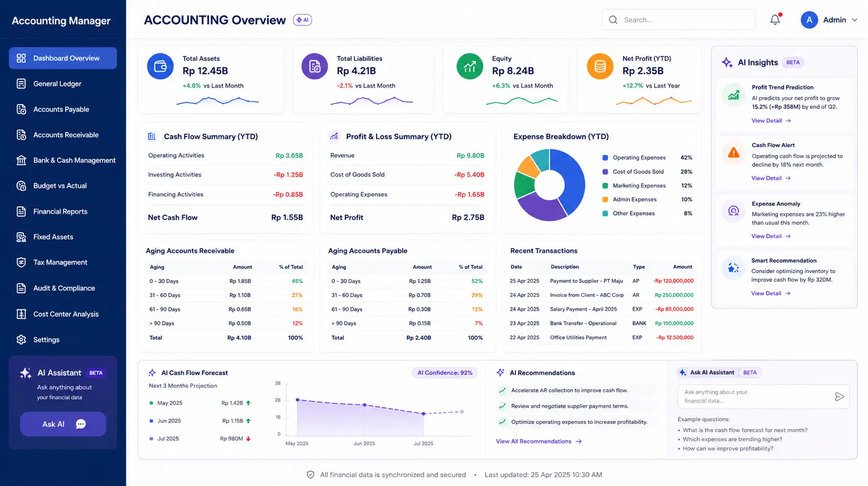Click the Total Liabilities document icon
868x486 pixels.
[x=315, y=66]
